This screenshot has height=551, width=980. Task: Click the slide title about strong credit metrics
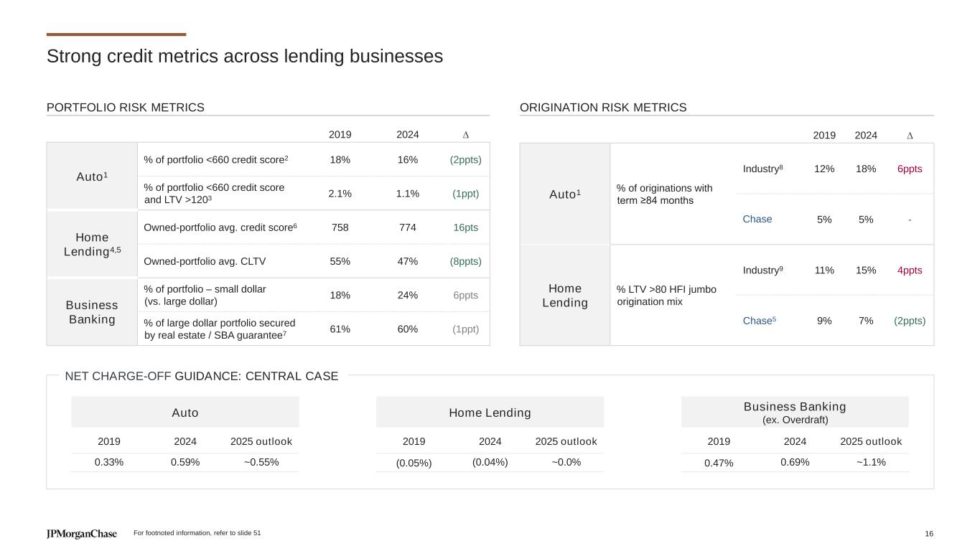point(245,56)
